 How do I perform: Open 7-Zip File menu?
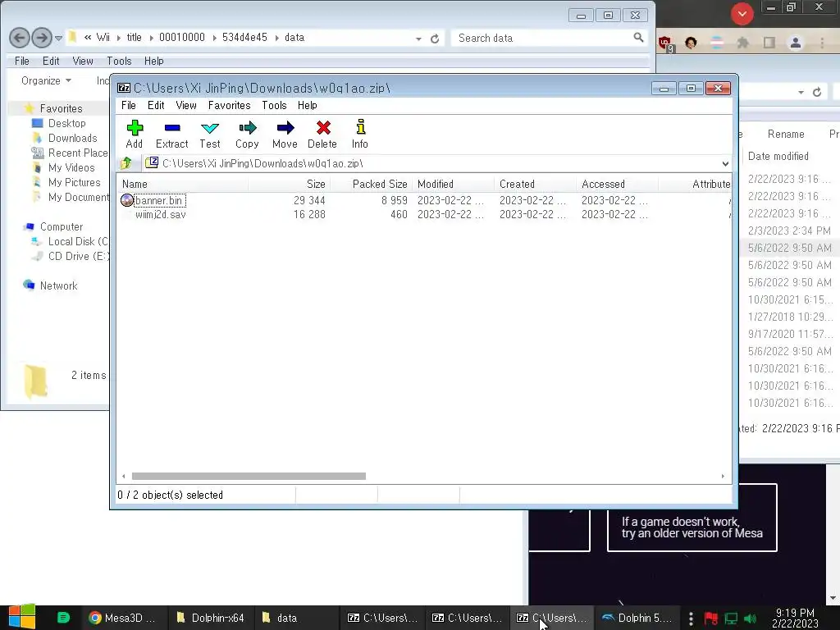[x=129, y=105]
